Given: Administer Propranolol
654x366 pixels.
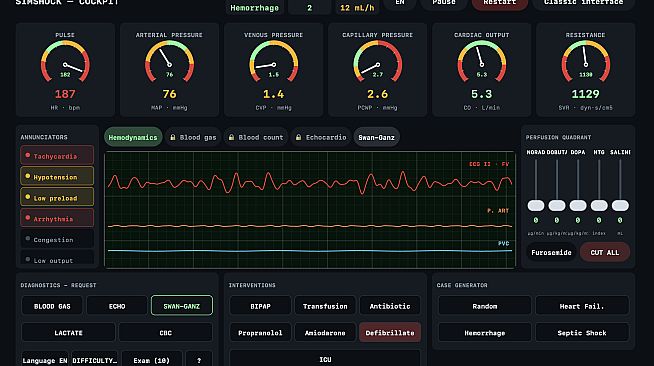Looking at the screenshot, I should click(260, 333).
